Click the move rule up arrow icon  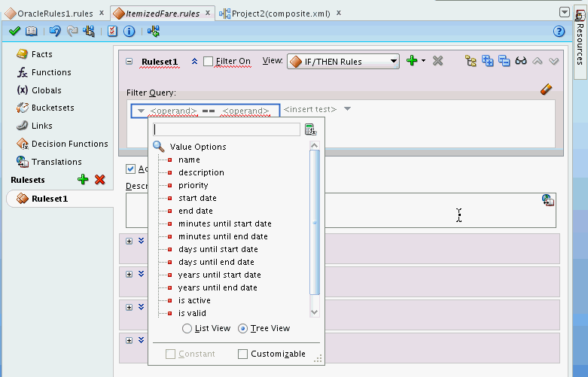coord(538,61)
